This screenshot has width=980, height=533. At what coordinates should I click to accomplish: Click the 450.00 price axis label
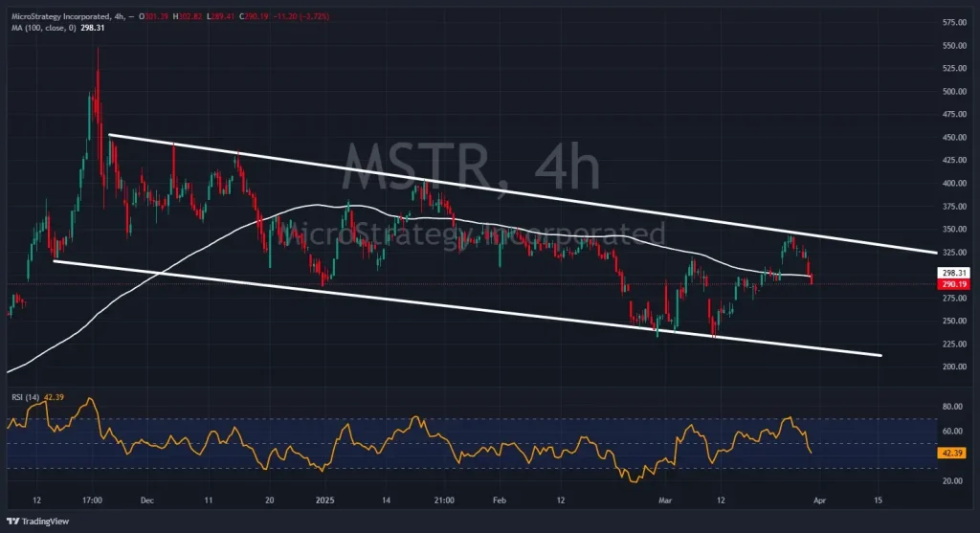[x=954, y=138]
